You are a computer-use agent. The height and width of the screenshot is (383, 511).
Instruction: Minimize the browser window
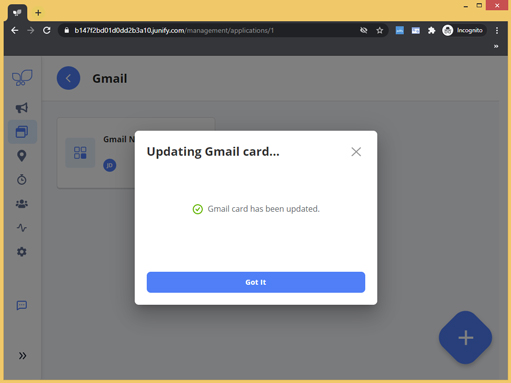466,6
